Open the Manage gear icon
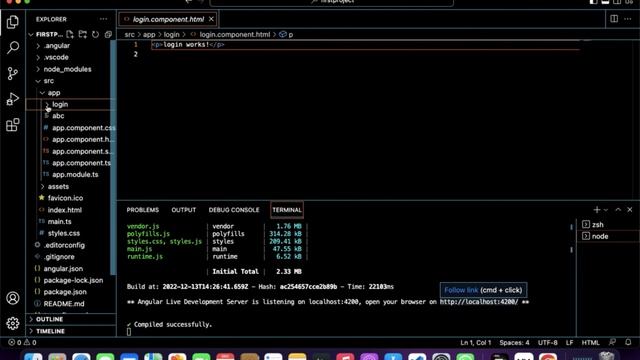The image size is (640, 360). (x=13, y=324)
